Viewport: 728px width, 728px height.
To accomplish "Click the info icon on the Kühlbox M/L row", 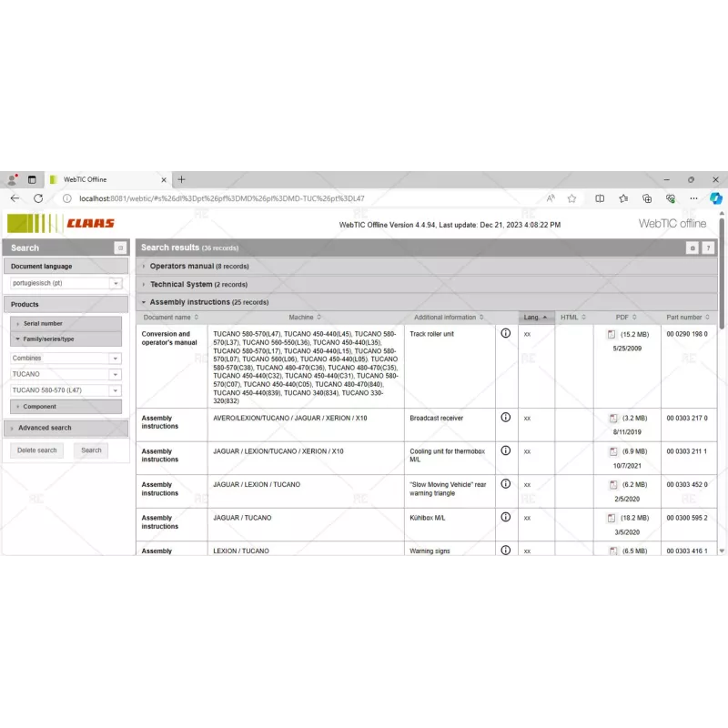I will tap(506, 518).
